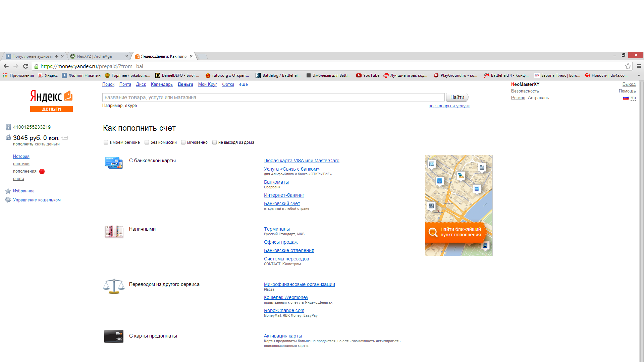
Task: Click the page vertical scrollbar
Action: tap(641, 221)
